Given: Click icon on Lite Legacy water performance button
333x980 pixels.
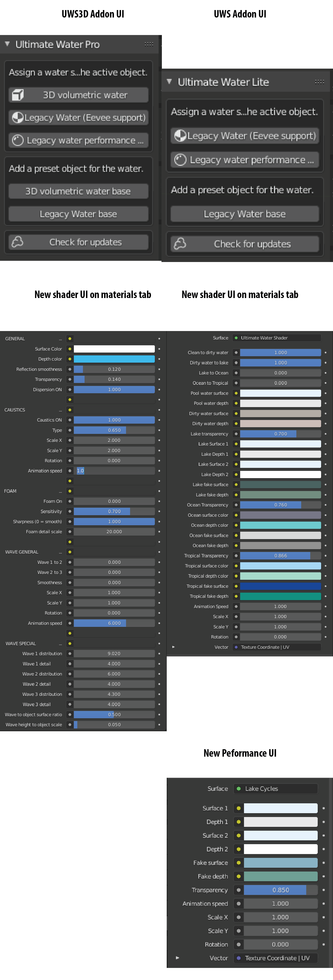Looking at the screenshot, I should click(180, 160).
